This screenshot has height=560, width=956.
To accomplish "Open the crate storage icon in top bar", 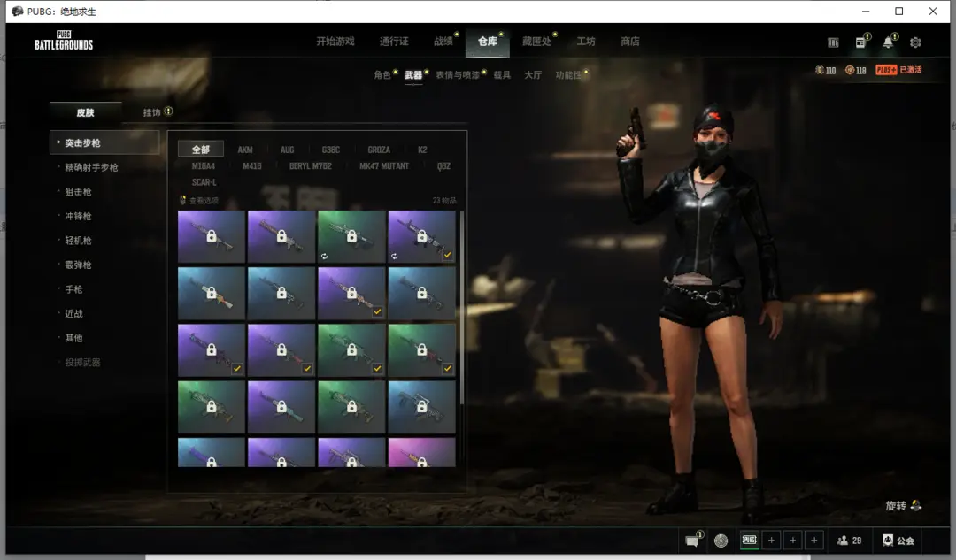I will 833,42.
